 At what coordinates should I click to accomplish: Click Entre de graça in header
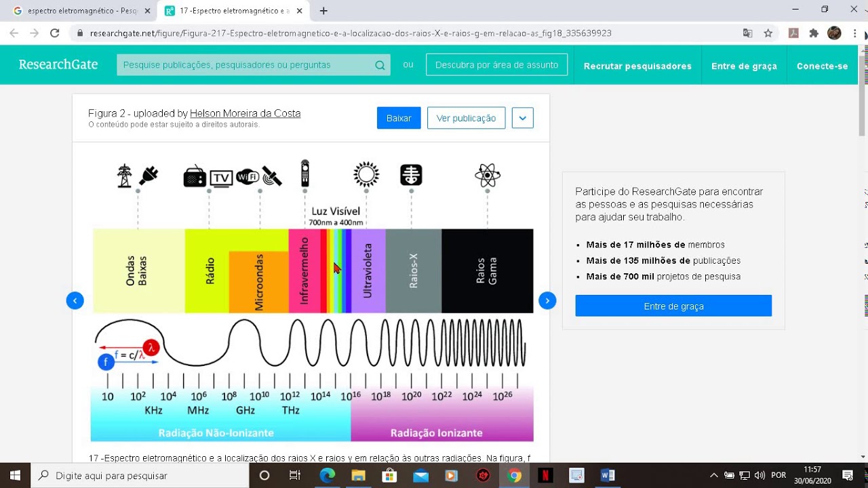pyautogui.click(x=744, y=66)
